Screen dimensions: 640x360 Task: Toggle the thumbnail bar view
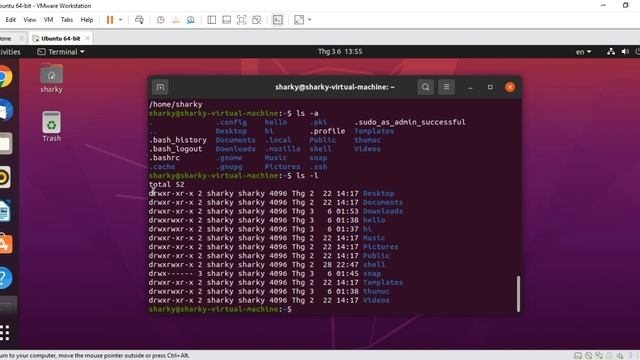[x=227, y=20]
